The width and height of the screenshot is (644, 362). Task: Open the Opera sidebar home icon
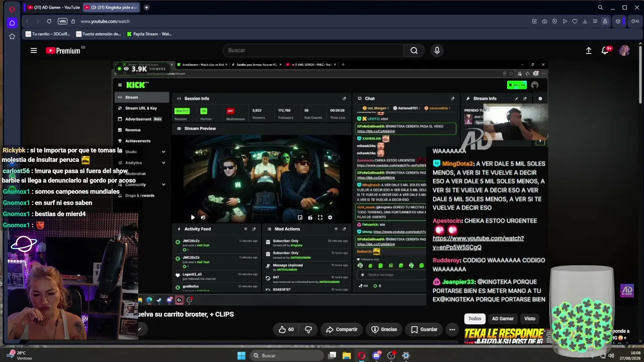pos(12,23)
